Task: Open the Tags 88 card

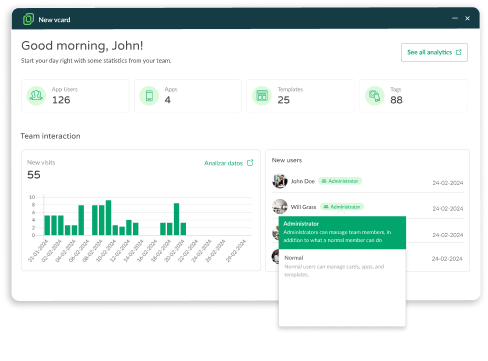Action: pyautogui.click(x=414, y=96)
